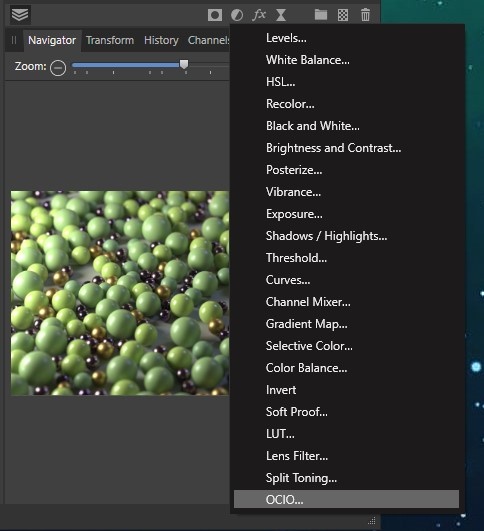Switch to the Transform tab

pyautogui.click(x=110, y=40)
